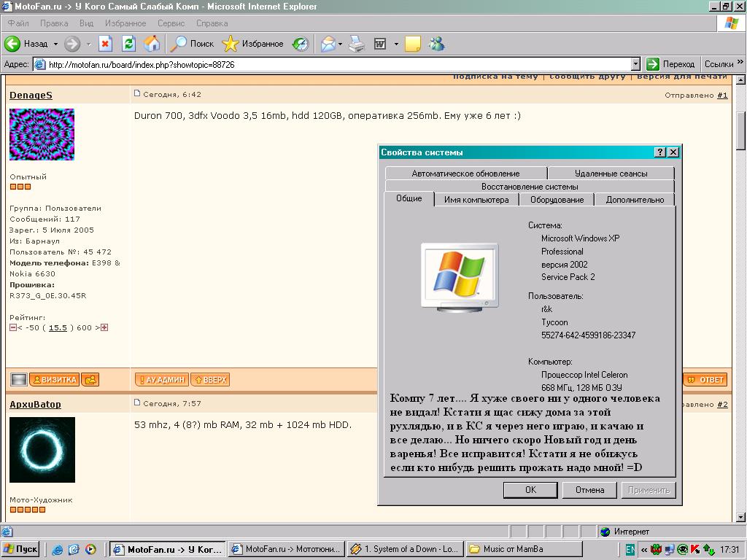Open the Избранное star toolbar button
Screen dimensions: 747x560
[252, 44]
